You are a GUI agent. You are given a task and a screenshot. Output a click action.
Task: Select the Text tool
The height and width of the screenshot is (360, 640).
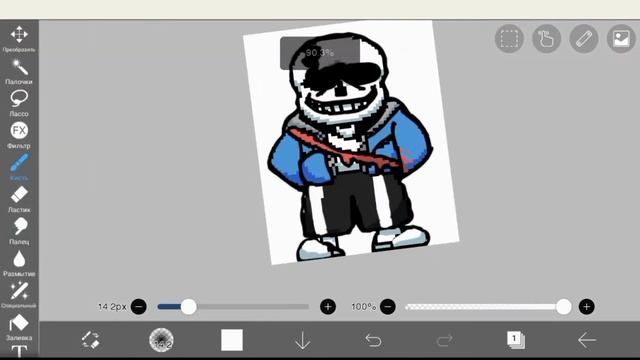[x=19, y=351]
